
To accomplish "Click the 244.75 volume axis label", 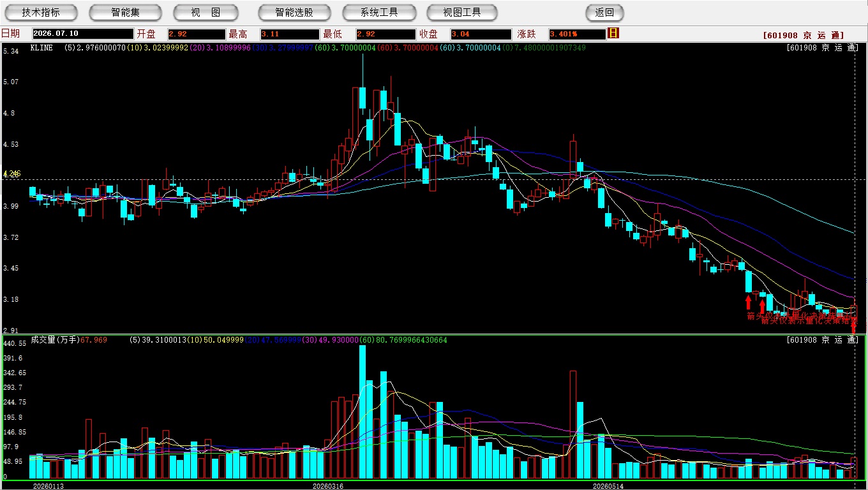I will coord(14,402).
